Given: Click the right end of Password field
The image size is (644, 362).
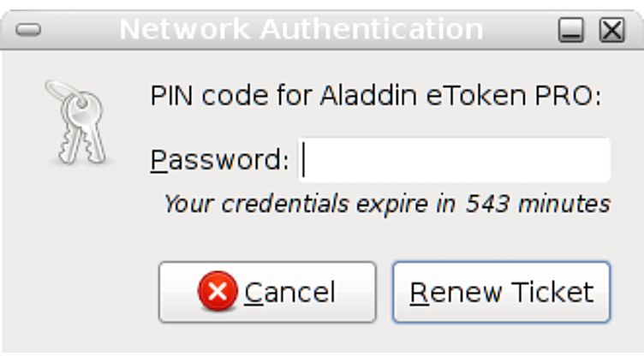Looking at the screenshot, I should (601, 160).
